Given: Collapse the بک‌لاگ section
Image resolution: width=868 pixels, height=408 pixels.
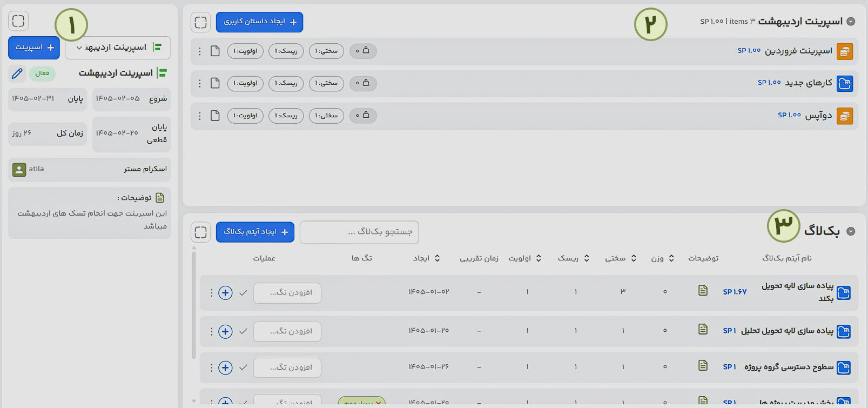Looking at the screenshot, I should click(851, 231).
